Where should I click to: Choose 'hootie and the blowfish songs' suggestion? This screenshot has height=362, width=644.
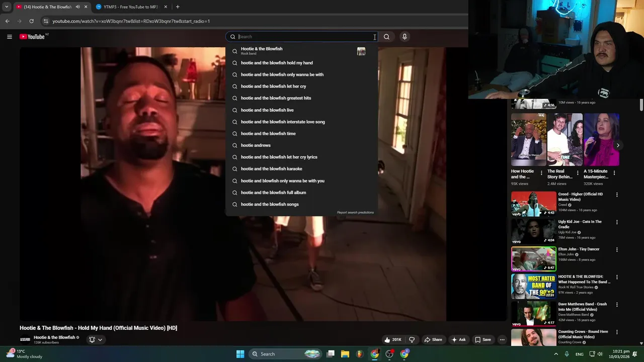click(301, 204)
